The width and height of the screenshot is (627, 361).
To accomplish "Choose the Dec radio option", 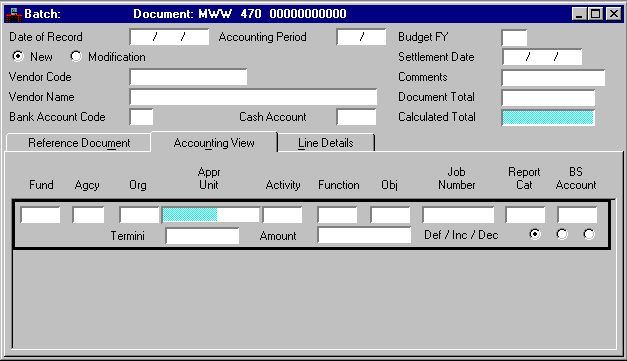I will (589, 234).
